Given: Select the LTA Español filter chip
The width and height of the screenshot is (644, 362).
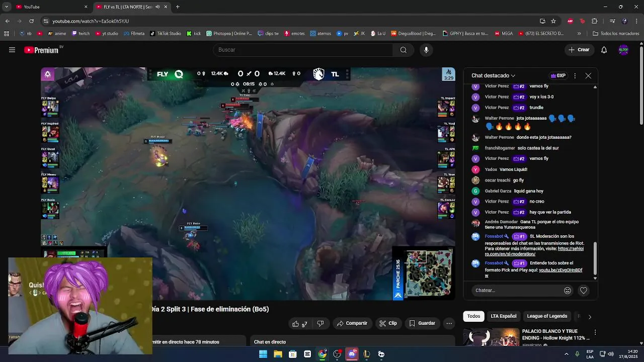Looking at the screenshot, I should click(x=504, y=316).
